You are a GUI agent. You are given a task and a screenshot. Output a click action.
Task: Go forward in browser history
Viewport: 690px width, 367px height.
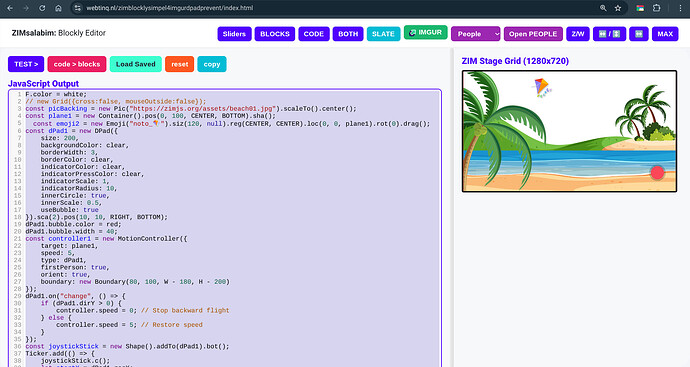[x=26, y=8]
